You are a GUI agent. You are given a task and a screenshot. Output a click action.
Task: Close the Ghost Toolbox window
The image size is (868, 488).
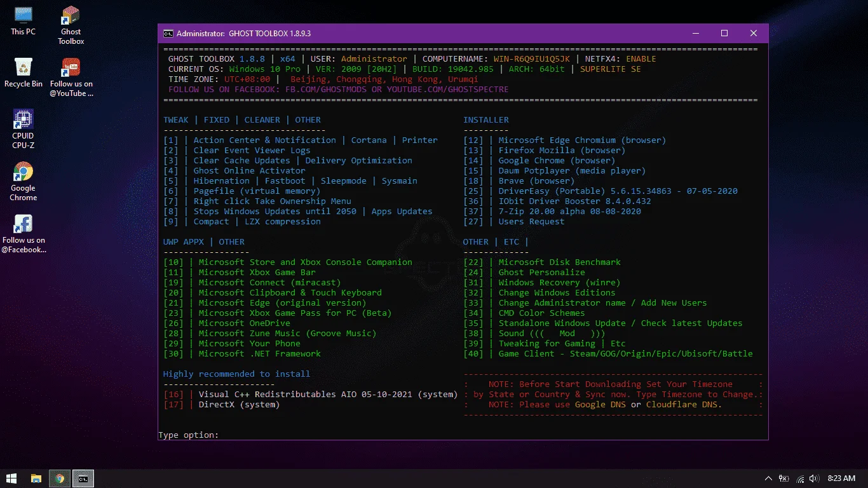click(x=754, y=34)
